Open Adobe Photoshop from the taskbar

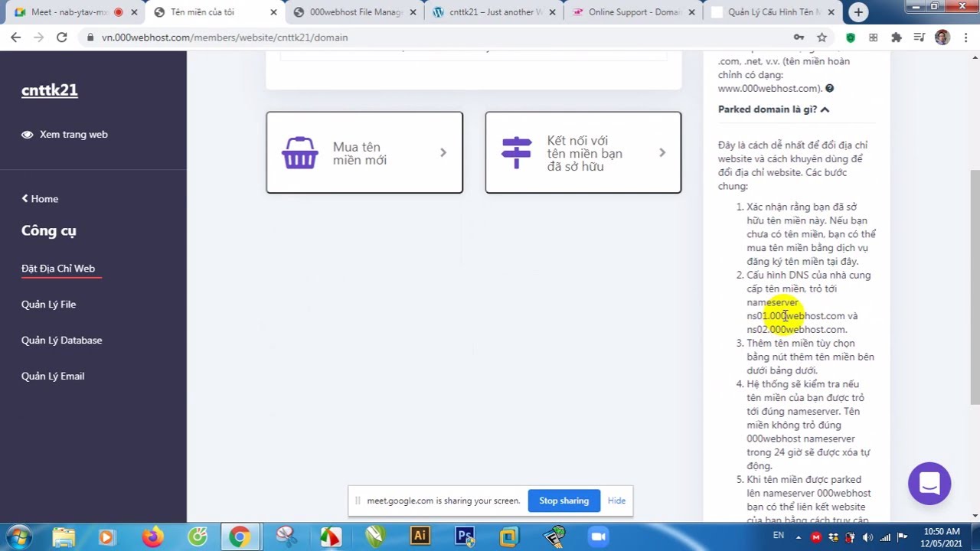click(x=464, y=536)
